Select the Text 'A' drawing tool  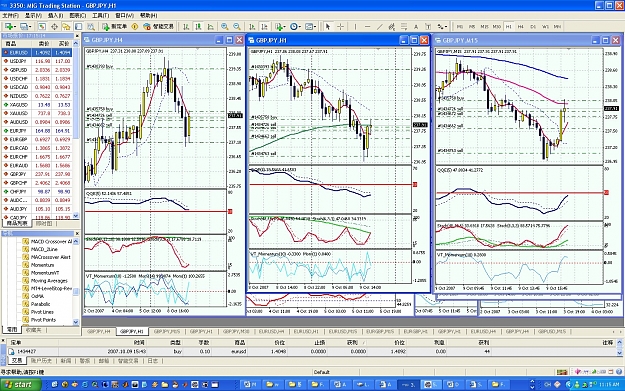tap(416, 27)
